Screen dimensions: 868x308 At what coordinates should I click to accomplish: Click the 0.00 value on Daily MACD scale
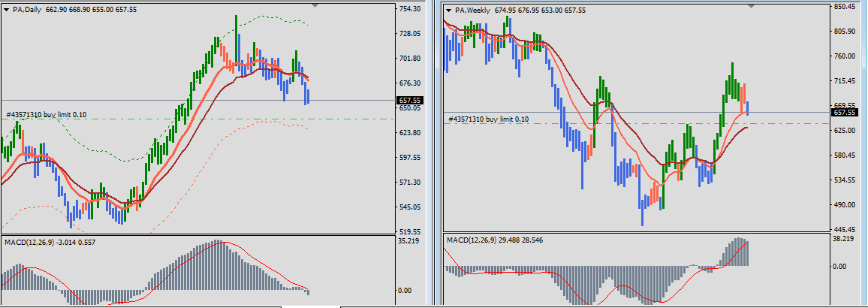coord(405,290)
